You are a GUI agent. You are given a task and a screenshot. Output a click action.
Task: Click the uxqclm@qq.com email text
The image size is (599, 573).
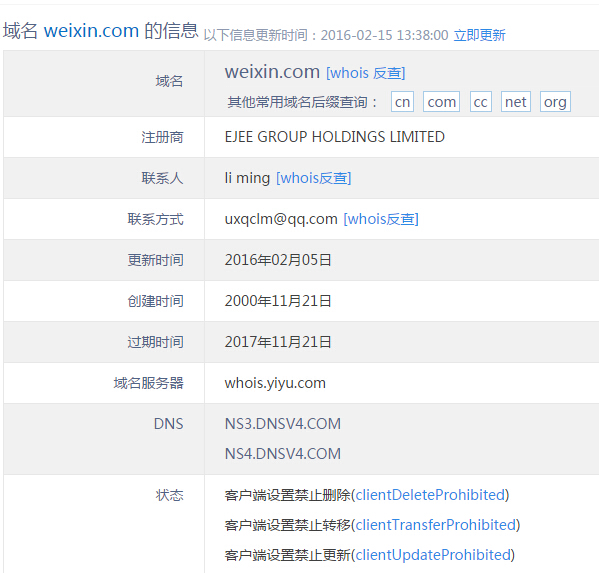pyautogui.click(x=281, y=219)
